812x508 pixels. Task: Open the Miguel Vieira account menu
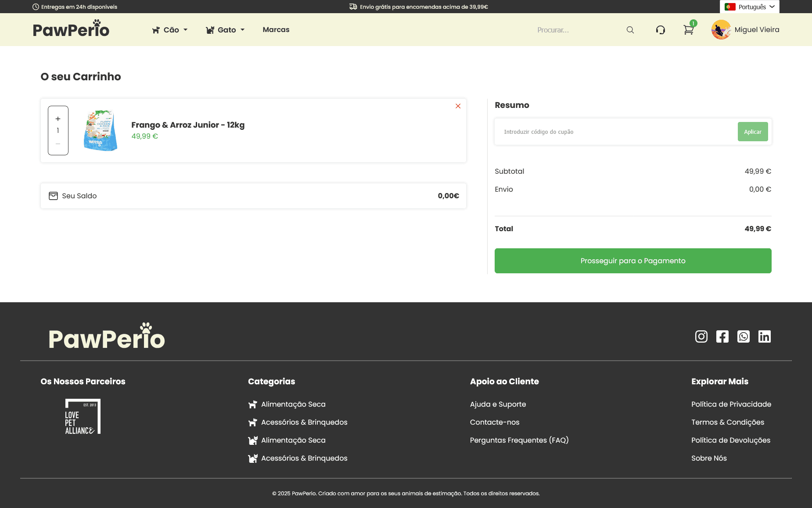click(x=746, y=29)
